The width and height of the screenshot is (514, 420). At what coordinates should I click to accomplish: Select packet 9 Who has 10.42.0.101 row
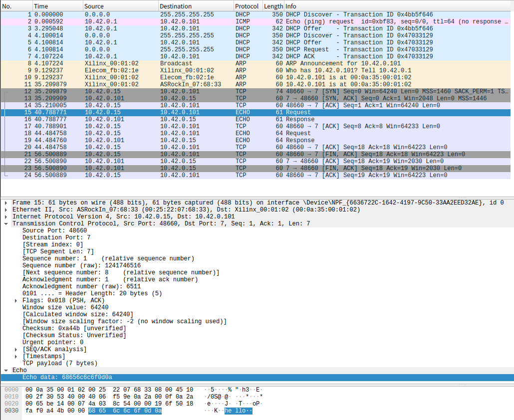click(256, 70)
